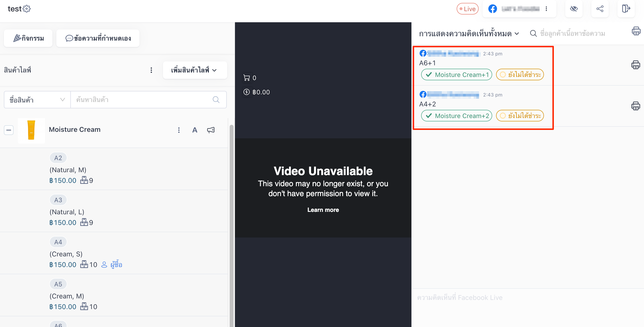Viewport: 644px width, 327px height.
Task: Open the more options for สินค้าไลฟ์
Action: 151,70
